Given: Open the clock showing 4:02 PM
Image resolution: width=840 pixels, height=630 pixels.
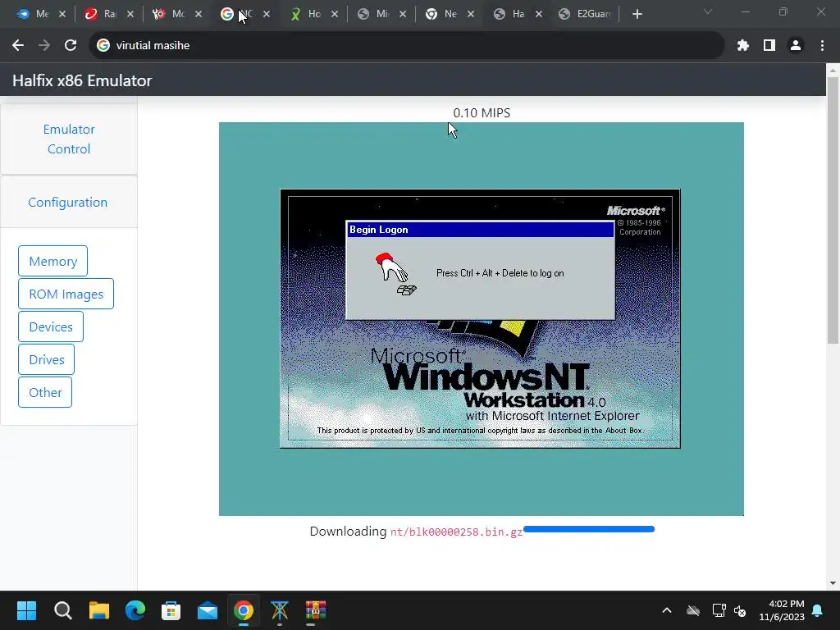Looking at the screenshot, I should click(782, 610).
